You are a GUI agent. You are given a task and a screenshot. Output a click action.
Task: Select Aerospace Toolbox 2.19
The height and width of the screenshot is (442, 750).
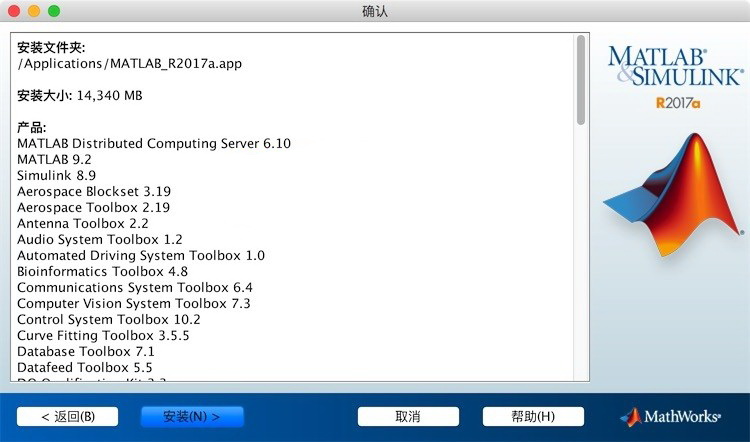pos(93,208)
